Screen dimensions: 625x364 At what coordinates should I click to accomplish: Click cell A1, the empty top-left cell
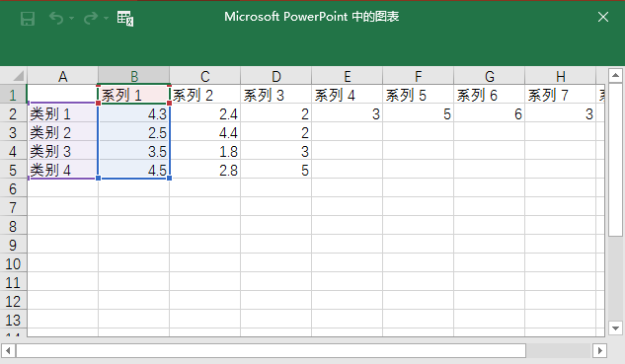point(62,95)
